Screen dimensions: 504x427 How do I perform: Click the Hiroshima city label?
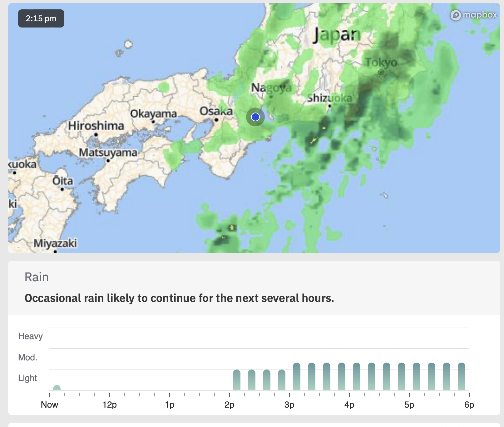(x=96, y=126)
